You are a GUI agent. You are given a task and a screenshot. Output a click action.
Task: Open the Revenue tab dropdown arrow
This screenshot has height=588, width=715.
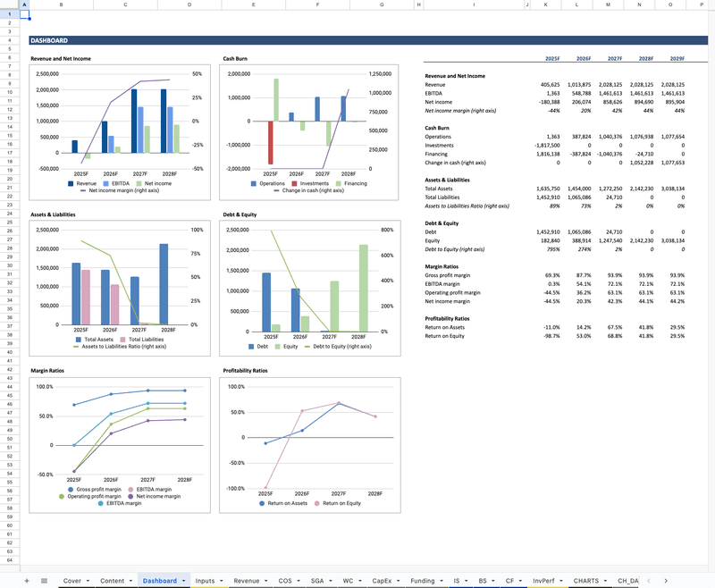click(x=265, y=581)
